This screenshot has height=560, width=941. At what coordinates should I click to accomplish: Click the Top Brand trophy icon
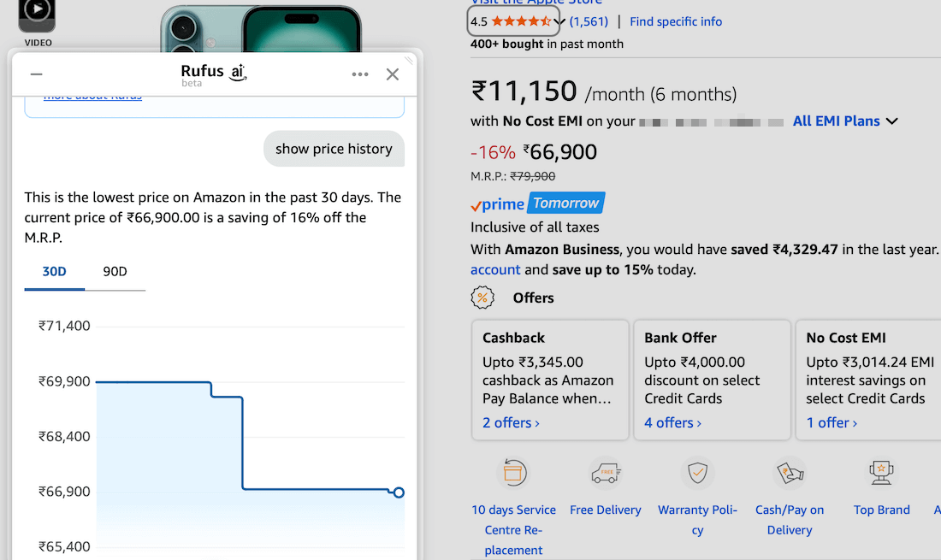[881, 473]
